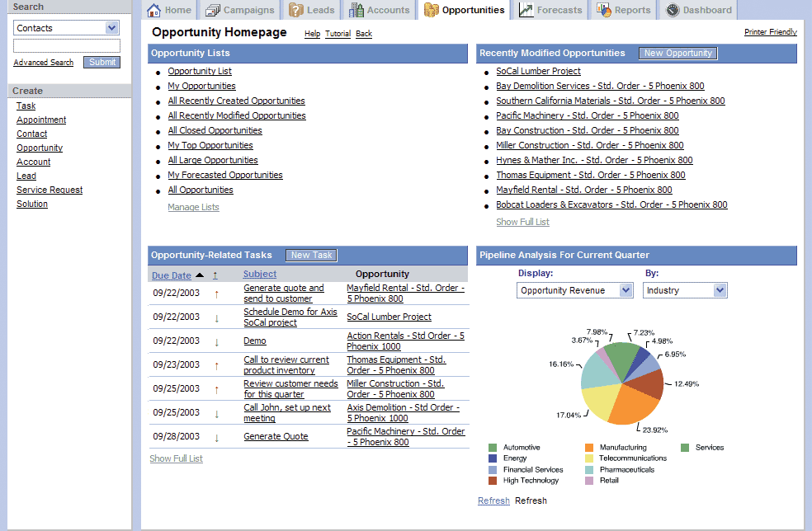Open the By Industry dropdown

pyautogui.click(x=720, y=290)
